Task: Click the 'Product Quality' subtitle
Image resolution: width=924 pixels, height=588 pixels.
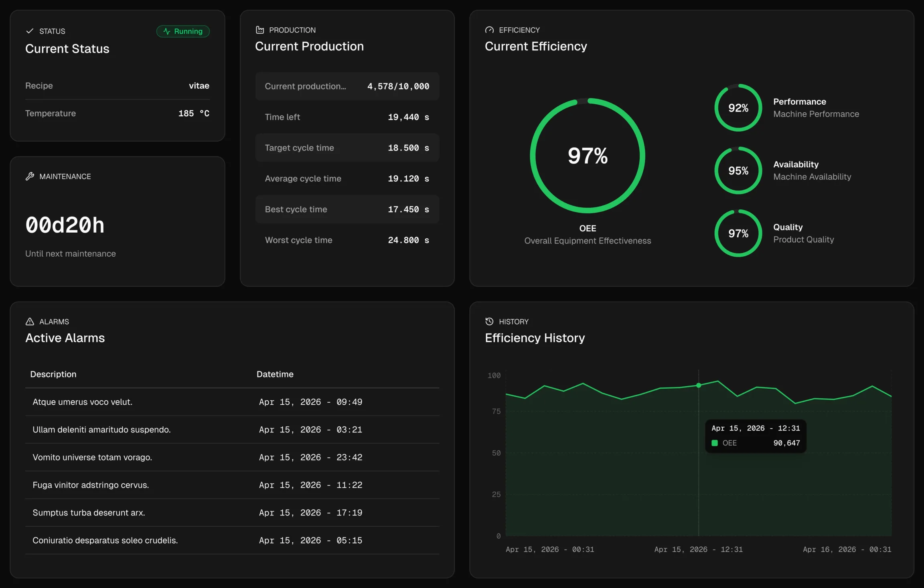Action: 804,239
